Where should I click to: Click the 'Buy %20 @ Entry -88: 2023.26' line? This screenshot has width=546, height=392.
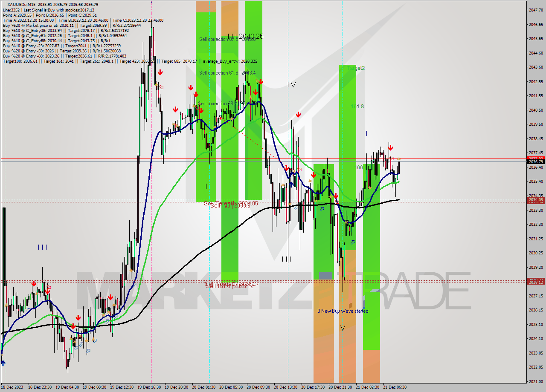point(64,56)
